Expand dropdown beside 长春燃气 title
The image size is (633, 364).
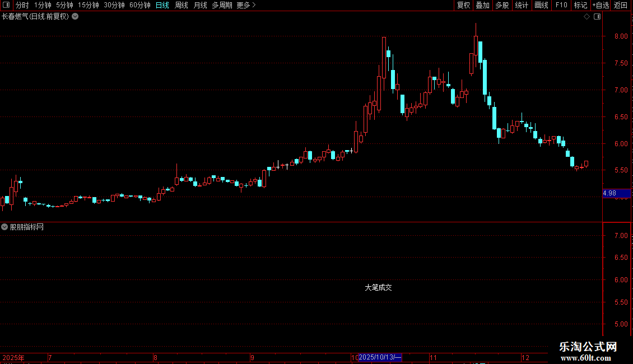coord(75,17)
